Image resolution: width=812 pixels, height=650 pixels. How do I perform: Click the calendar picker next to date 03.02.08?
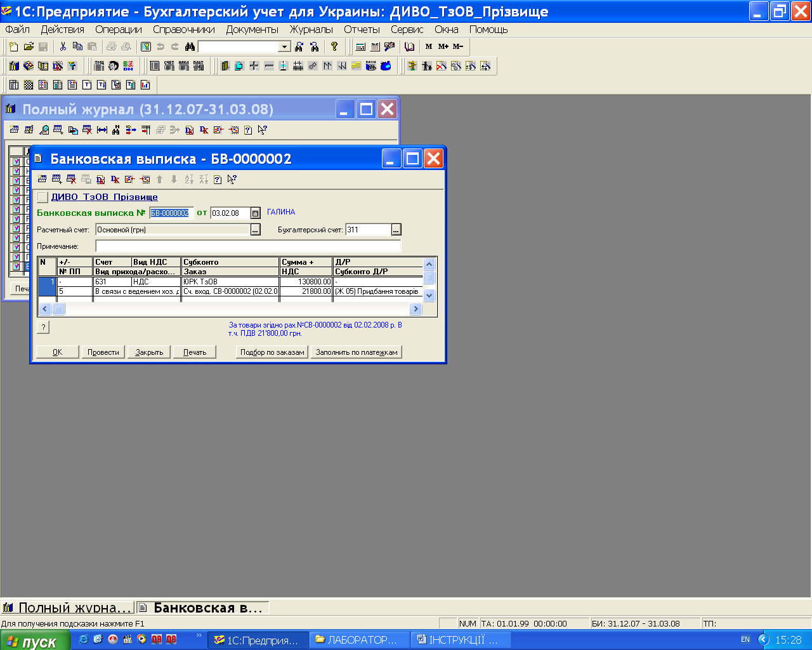pyautogui.click(x=256, y=213)
